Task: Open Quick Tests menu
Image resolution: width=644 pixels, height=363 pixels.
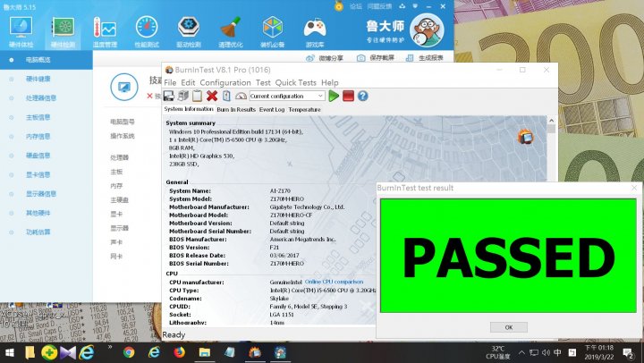Action: click(x=296, y=82)
